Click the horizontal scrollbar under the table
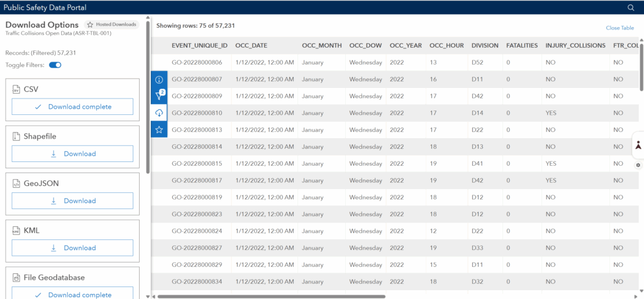Viewport: 644px width, 299px height. 270,296
